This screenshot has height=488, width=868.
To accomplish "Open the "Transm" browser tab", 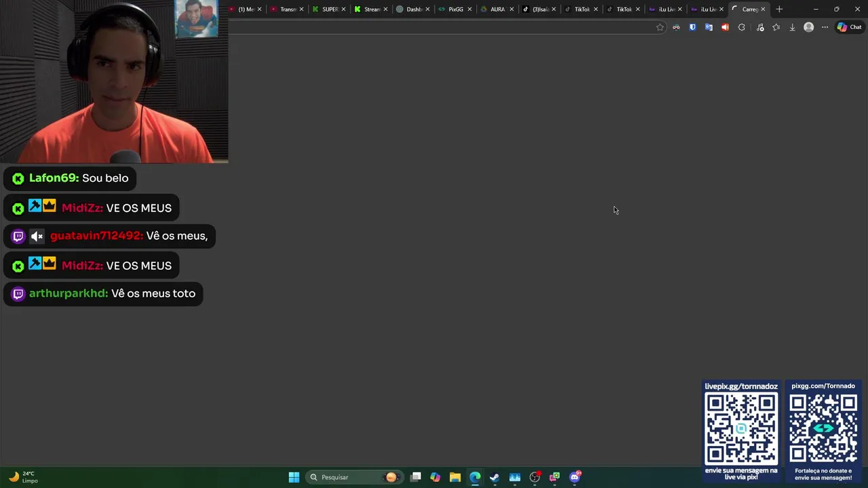I will click(286, 9).
